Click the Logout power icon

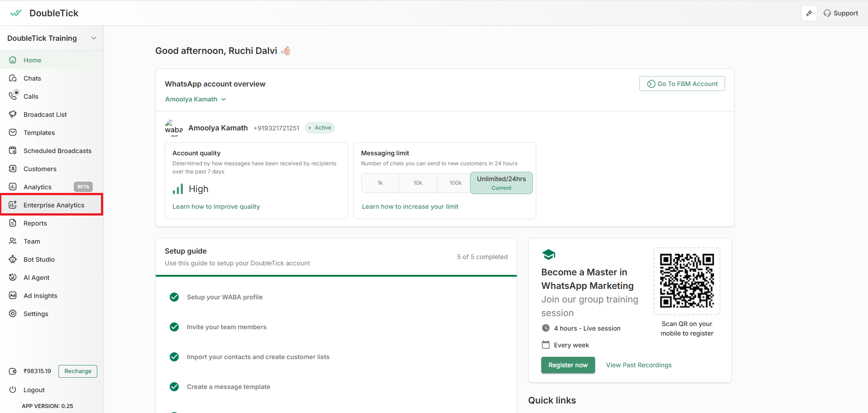[x=13, y=390]
